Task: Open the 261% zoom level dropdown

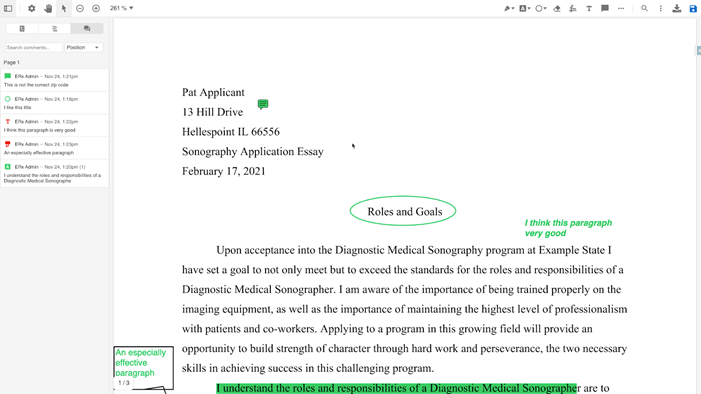Action: pyautogui.click(x=122, y=8)
